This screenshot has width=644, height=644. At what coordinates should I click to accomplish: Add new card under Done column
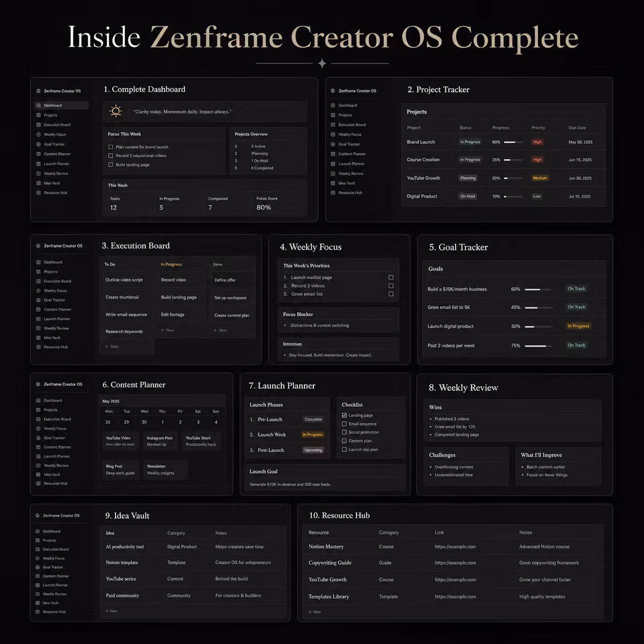point(220,330)
